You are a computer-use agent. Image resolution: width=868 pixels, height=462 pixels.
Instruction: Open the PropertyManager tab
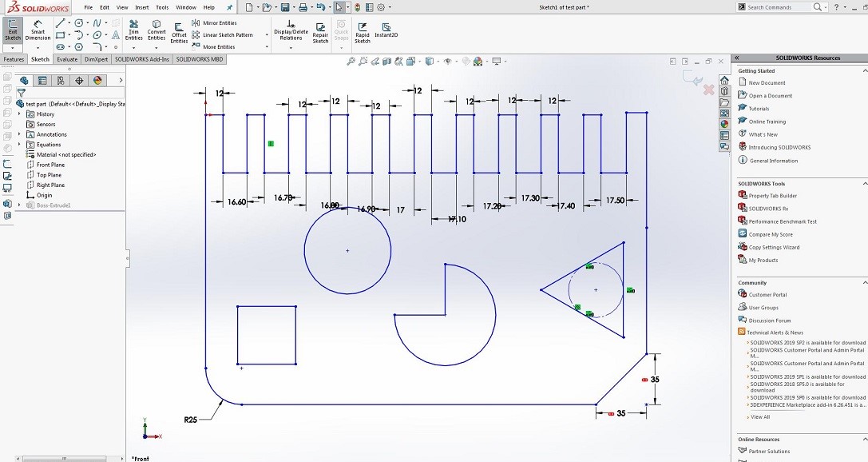pos(42,81)
